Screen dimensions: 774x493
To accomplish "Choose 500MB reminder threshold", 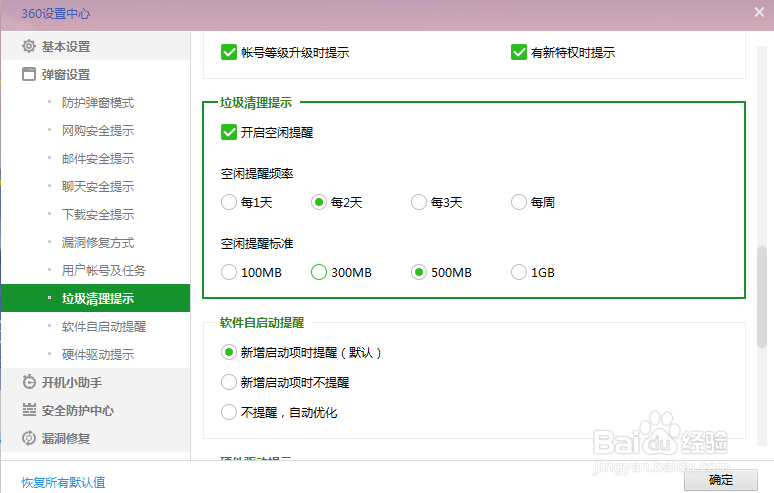I will (419, 272).
